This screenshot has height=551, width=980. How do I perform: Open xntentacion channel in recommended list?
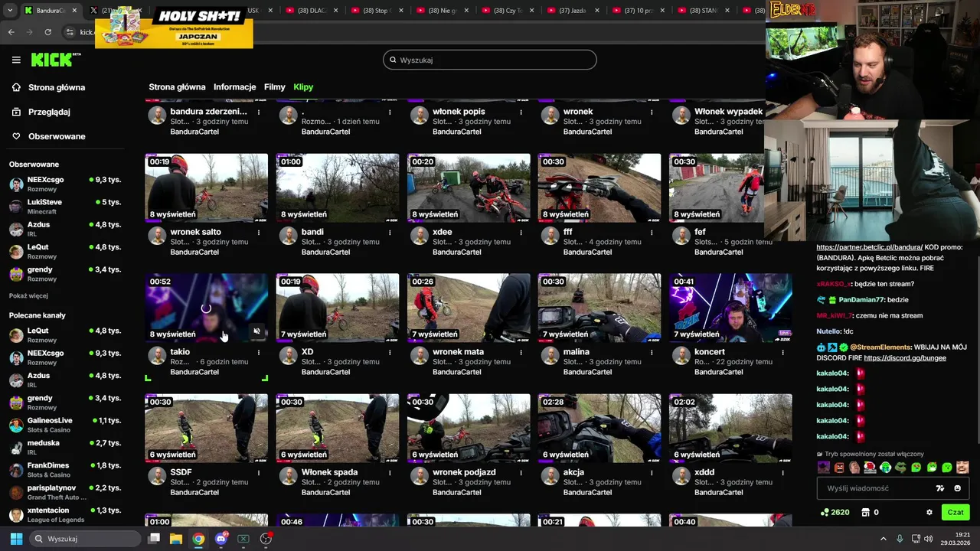pos(64,514)
